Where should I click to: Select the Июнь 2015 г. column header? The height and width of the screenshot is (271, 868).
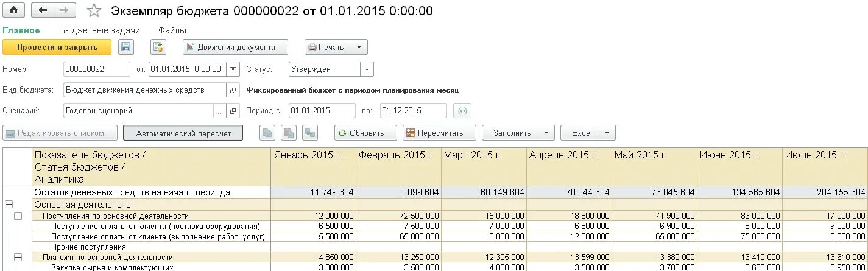pyautogui.click(x=739, y=167)
